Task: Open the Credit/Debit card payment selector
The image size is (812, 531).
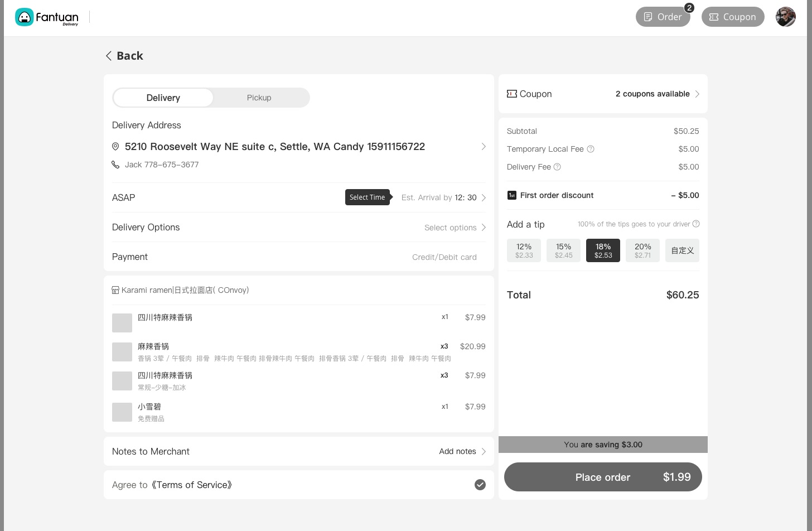Action: point(444,257)
